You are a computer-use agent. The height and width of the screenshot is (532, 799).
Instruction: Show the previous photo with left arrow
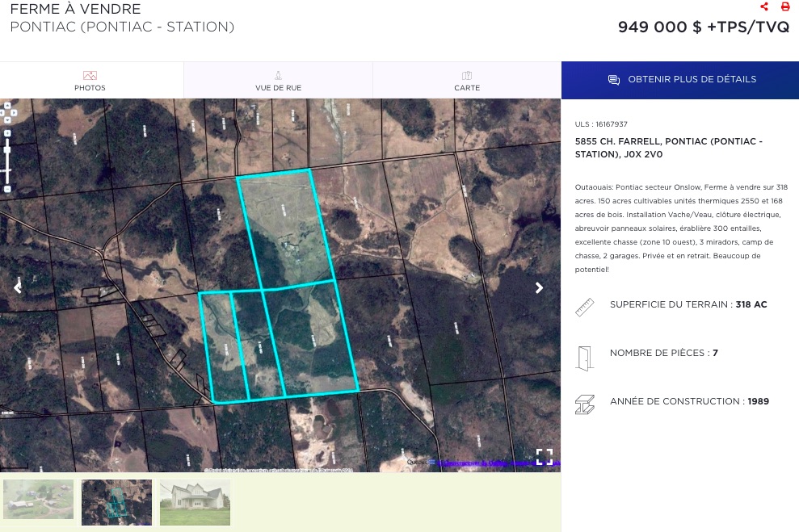[18, 287]
